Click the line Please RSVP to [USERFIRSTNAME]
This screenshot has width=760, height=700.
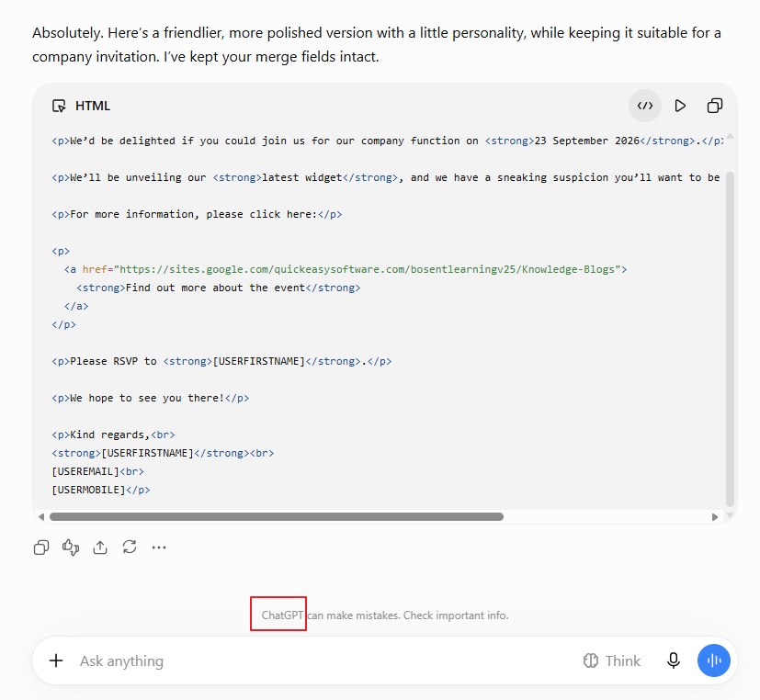tap(221, 361)
